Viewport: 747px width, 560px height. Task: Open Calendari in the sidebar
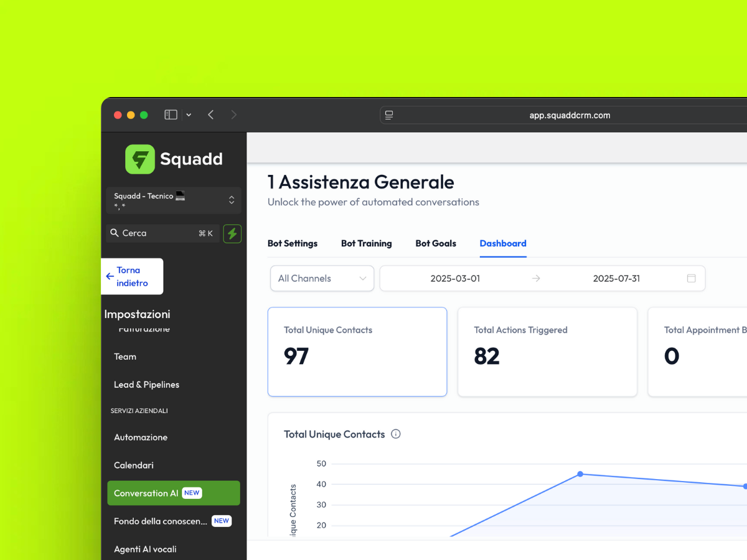pyautogui.click(x=134, y=465)
